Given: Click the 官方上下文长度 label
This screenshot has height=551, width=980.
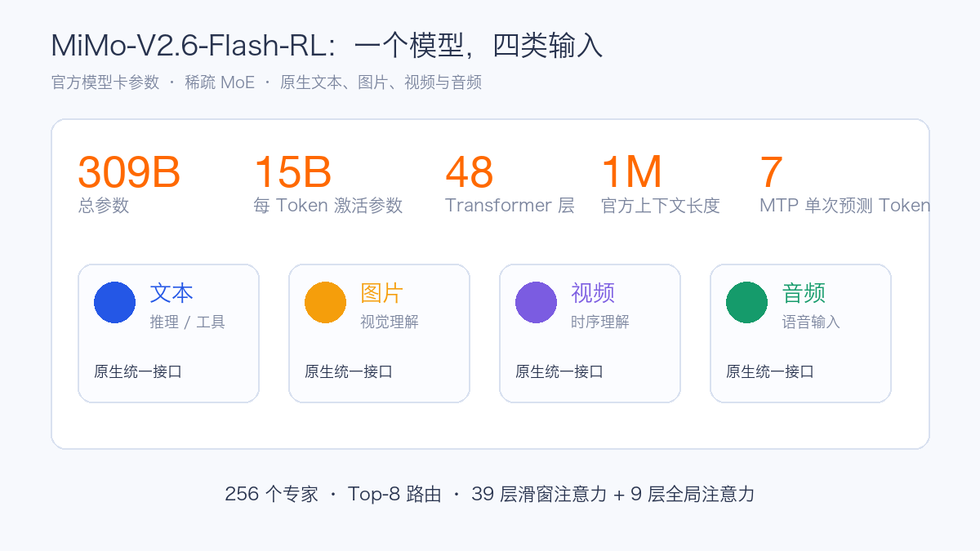Looking at the screenshot, I should 661,205.
